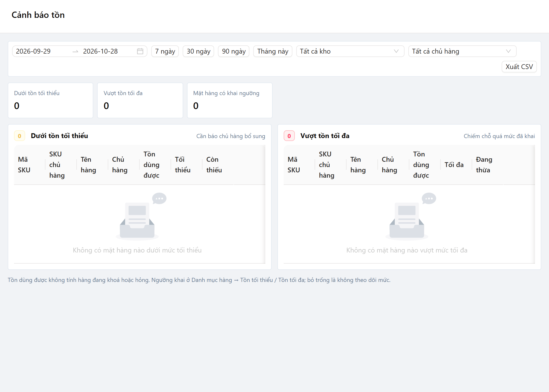This screenshot has width=549, height=392.
Task: Select the 7 ngày quick range
Action: coord(165,51)
